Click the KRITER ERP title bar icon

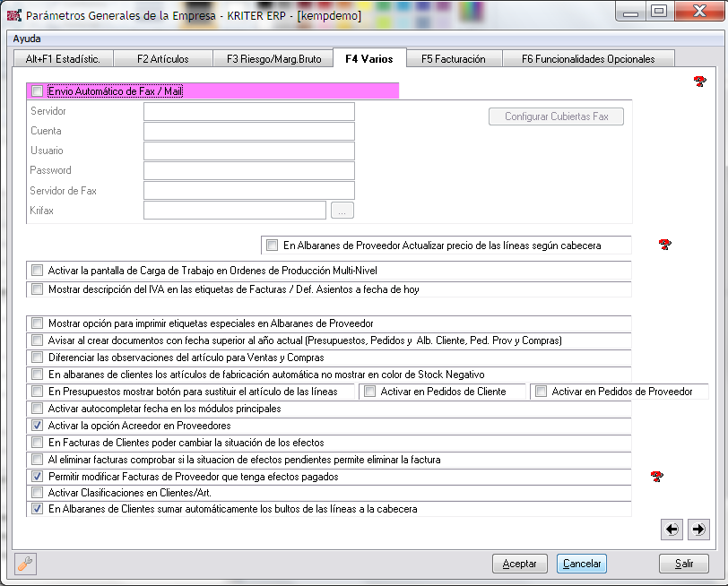14,13
